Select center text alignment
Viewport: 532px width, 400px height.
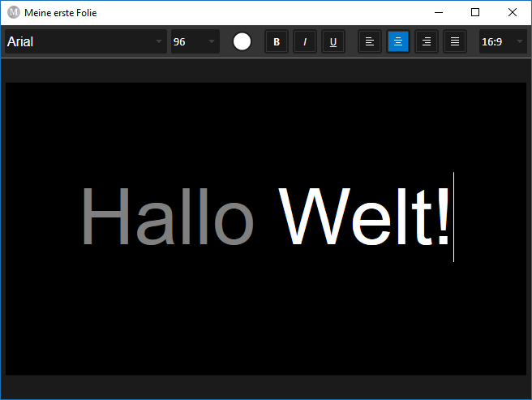tap(398, 41)
